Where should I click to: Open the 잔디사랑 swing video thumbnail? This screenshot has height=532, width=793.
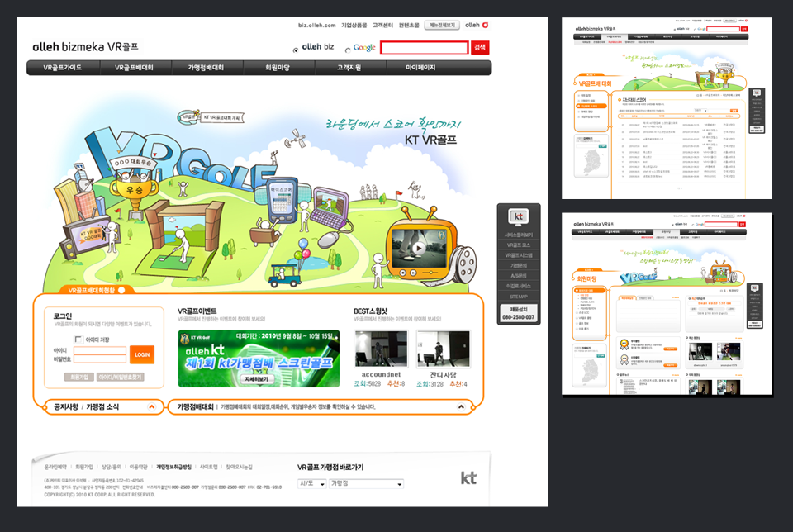tap(444, 349)
